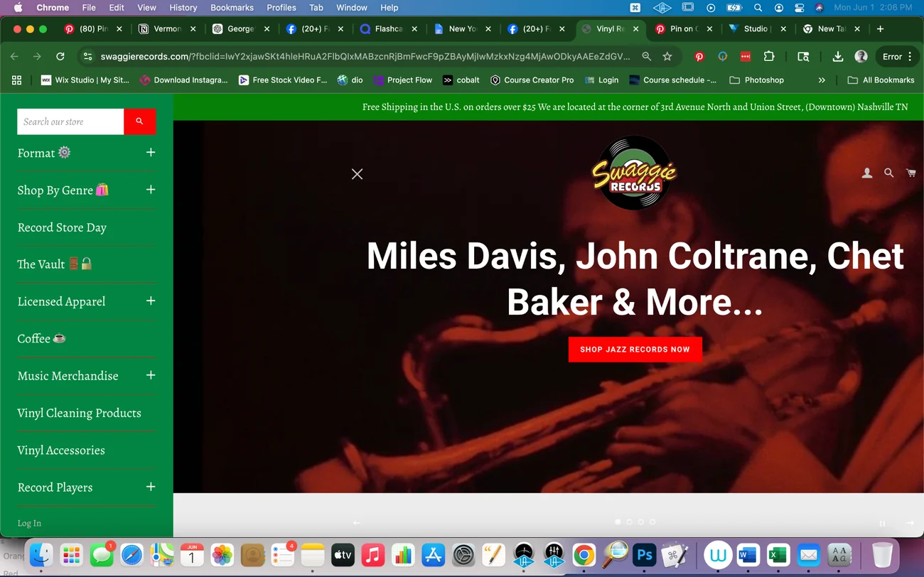The image size is (924, 577).
Task: Open Vinyl Cleaning Products
Action: (79, 413)
